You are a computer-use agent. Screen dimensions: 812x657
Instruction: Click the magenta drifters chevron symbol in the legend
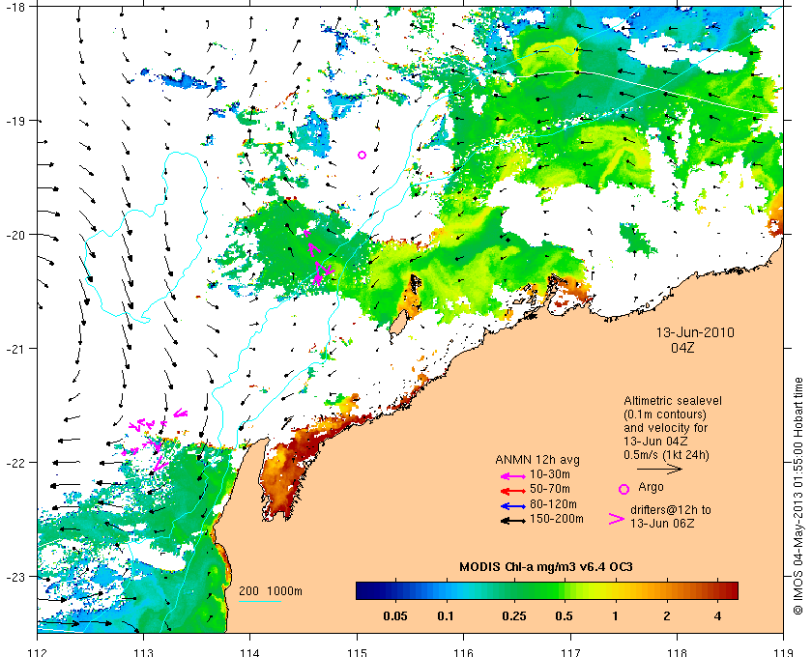click(x=617, y=519)
